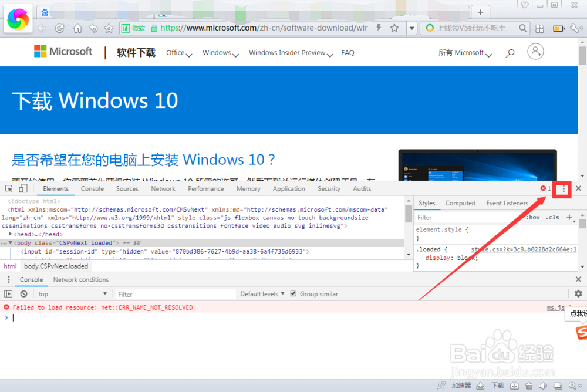
Task: Clear the console with the ⊘ icon
Action: 23,293
